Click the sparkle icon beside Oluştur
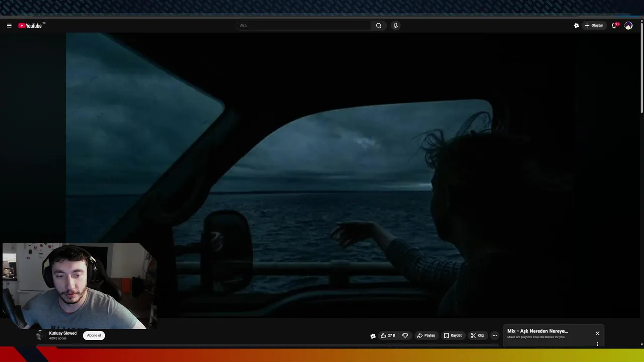 coord(576,26)
